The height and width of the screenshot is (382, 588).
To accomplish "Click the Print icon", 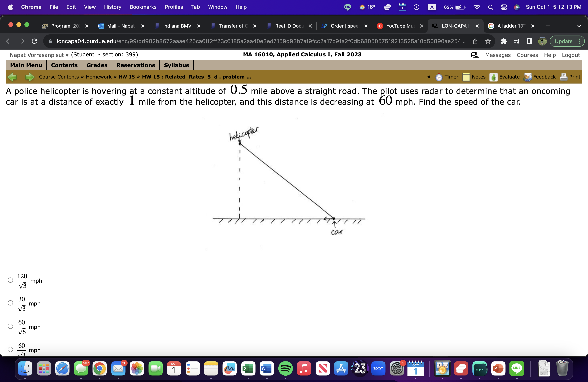I will (564, 77).
